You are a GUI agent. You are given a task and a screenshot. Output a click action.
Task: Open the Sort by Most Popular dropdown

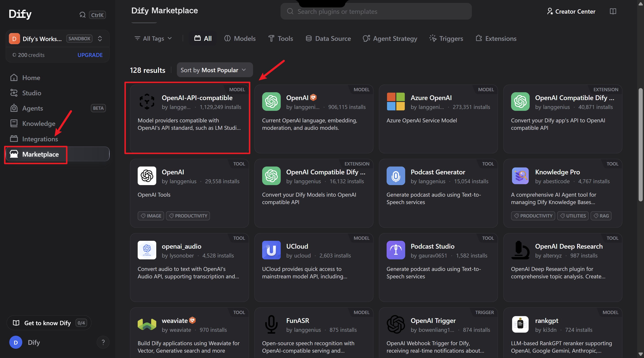pyautogui.click(x=215, y=70)
